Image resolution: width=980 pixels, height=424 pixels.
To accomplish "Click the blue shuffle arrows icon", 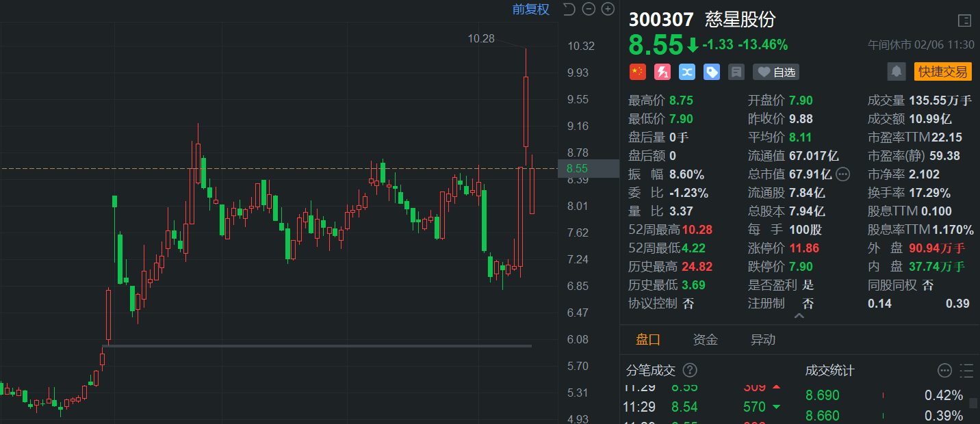I will pos(686,72).
